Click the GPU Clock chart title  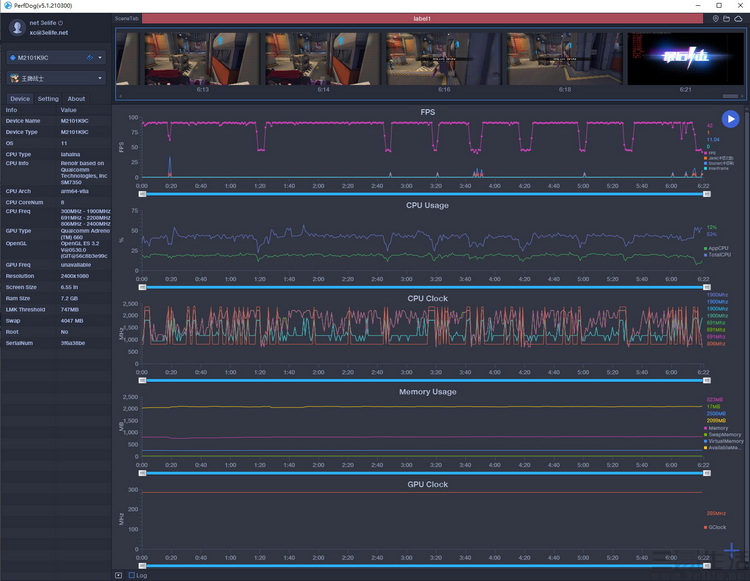(428, 484)
